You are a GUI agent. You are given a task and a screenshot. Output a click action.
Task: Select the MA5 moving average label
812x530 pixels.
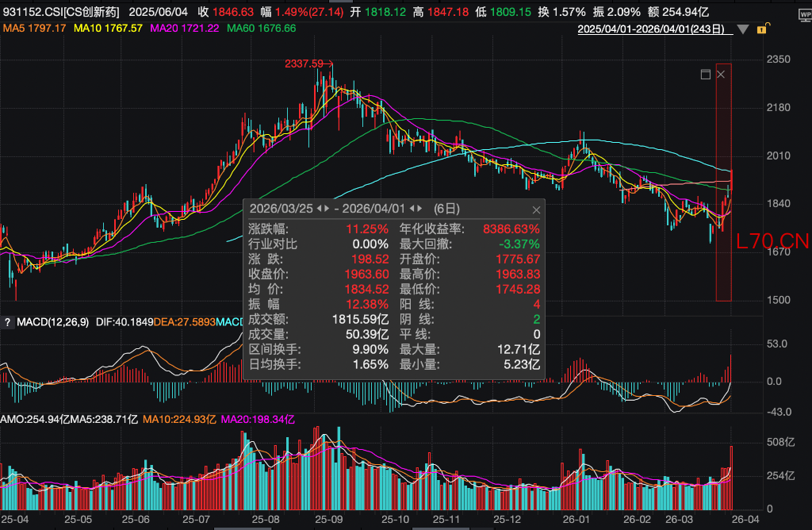pos(33,29)
